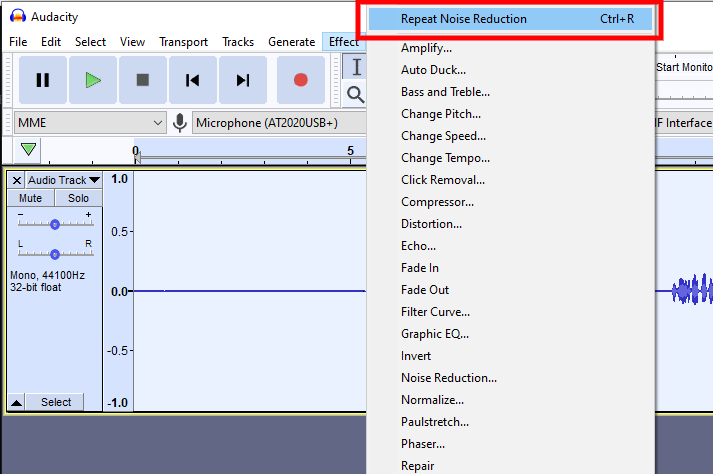Close Audio Track with the X button
The image size is (713, 474).
(17, 181)
